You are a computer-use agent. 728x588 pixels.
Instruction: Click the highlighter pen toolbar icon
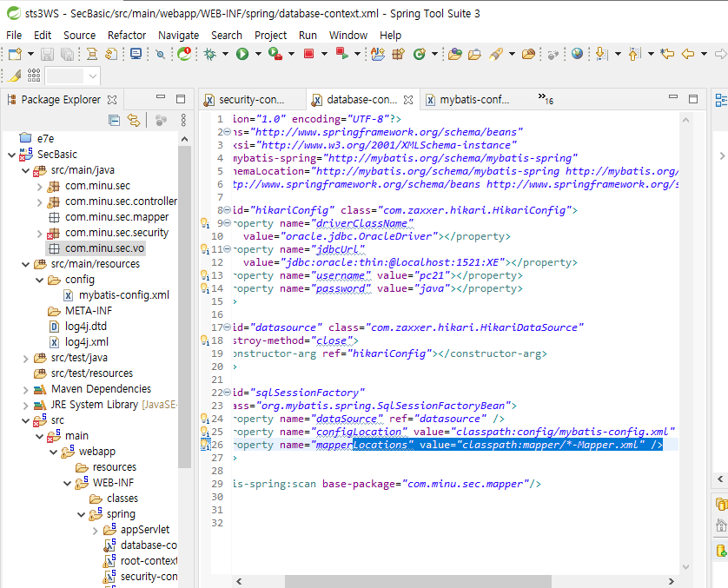15,76
